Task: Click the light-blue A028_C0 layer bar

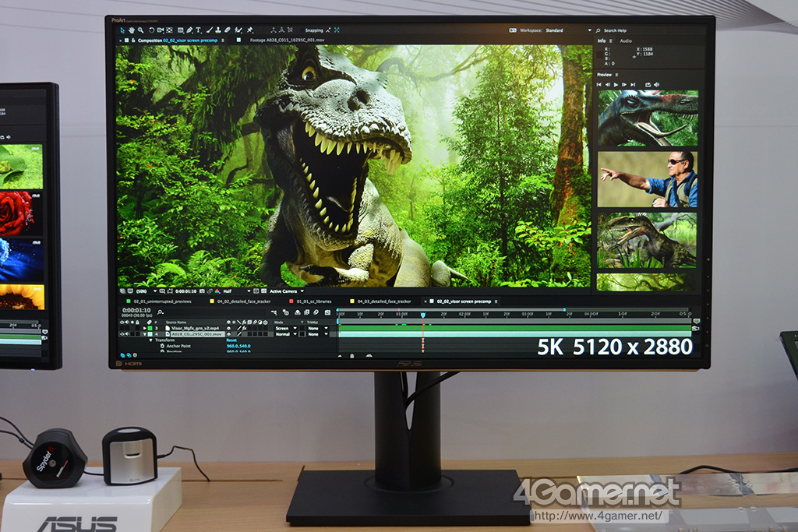Action: pyautogui.click(x=515, y=333)
